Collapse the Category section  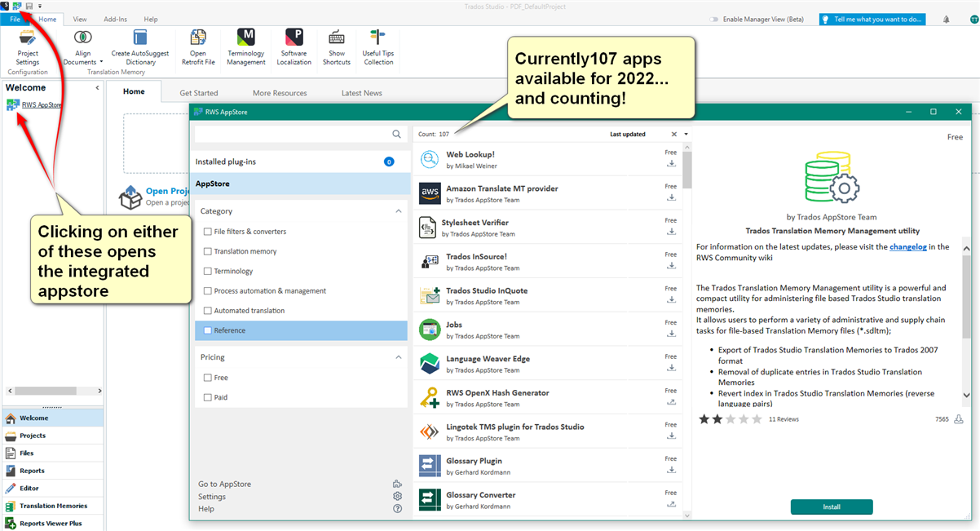(399, 211)
